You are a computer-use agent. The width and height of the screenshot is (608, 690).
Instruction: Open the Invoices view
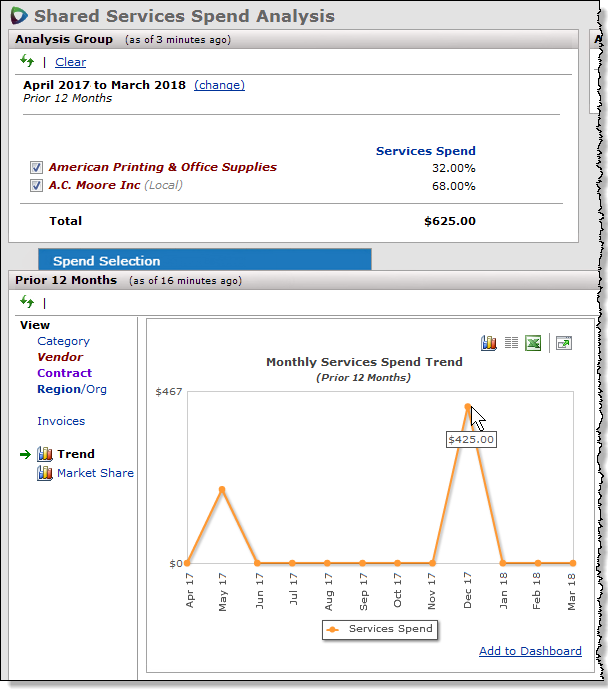pos(61,421)
